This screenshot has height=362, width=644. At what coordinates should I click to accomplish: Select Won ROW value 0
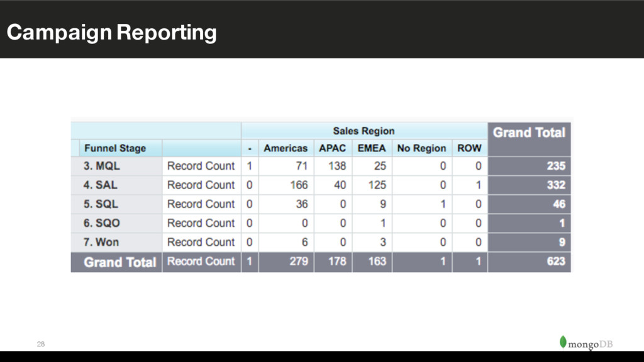tap(479, 242)
